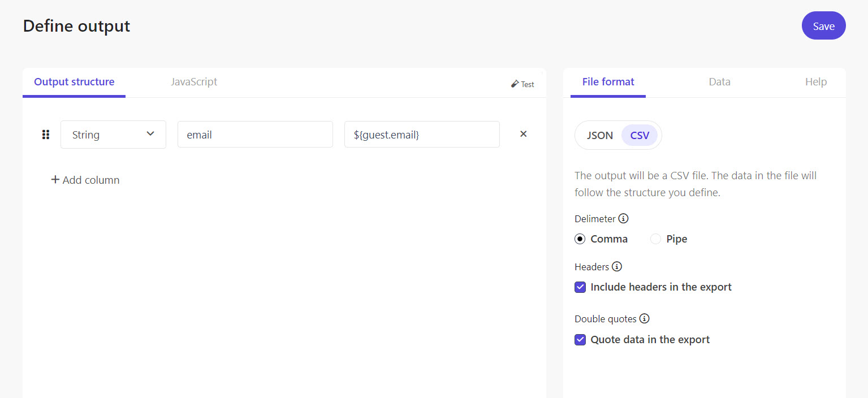868x398 pixels.
Task: Open the File format tab
Action: point(608,82)
